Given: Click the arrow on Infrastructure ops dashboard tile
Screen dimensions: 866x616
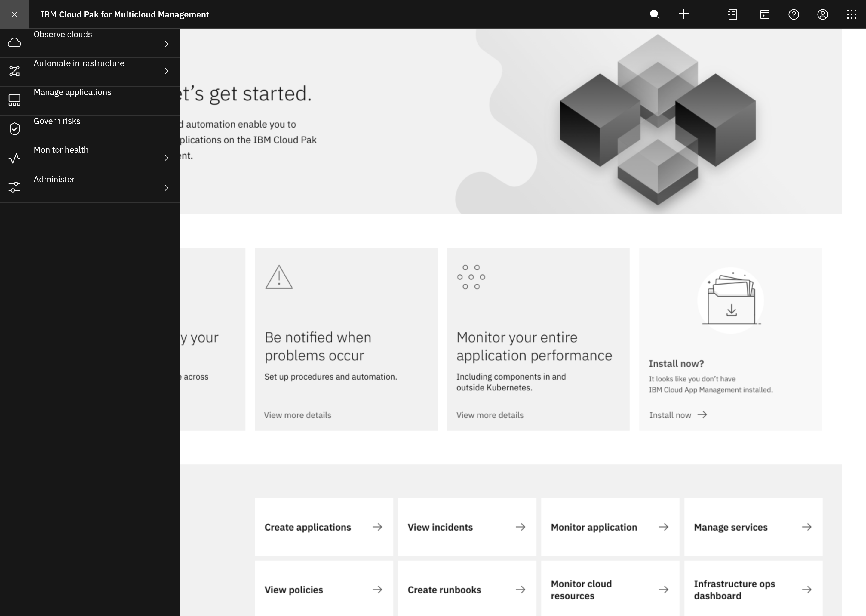Looking at the screenshot, I should click(x=807, y=590).
